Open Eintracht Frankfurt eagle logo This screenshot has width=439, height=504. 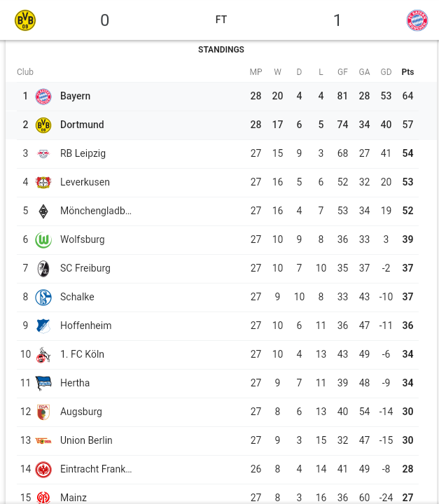point(43,469)
